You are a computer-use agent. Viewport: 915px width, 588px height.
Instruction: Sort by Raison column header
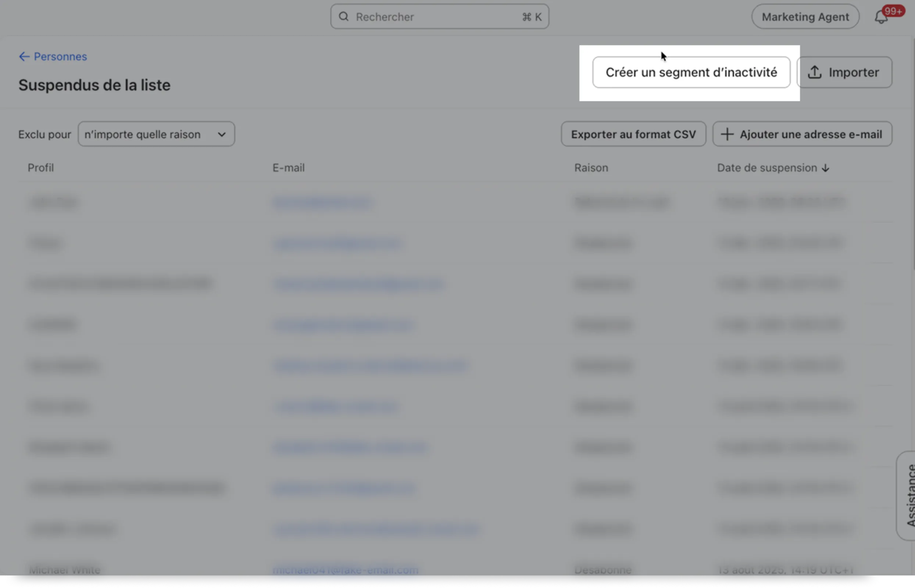coord(591,168)
